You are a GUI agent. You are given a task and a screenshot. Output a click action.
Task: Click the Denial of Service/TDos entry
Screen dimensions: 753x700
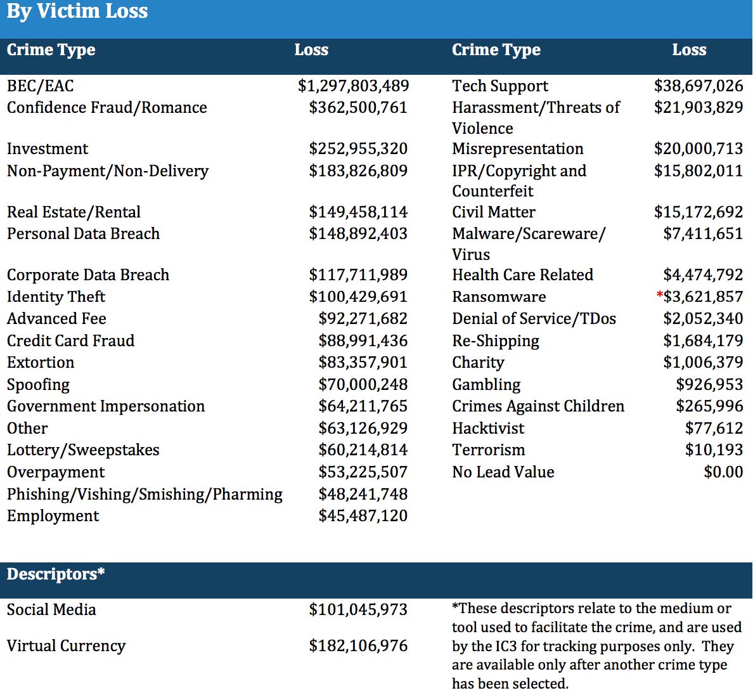pos(534,319)
